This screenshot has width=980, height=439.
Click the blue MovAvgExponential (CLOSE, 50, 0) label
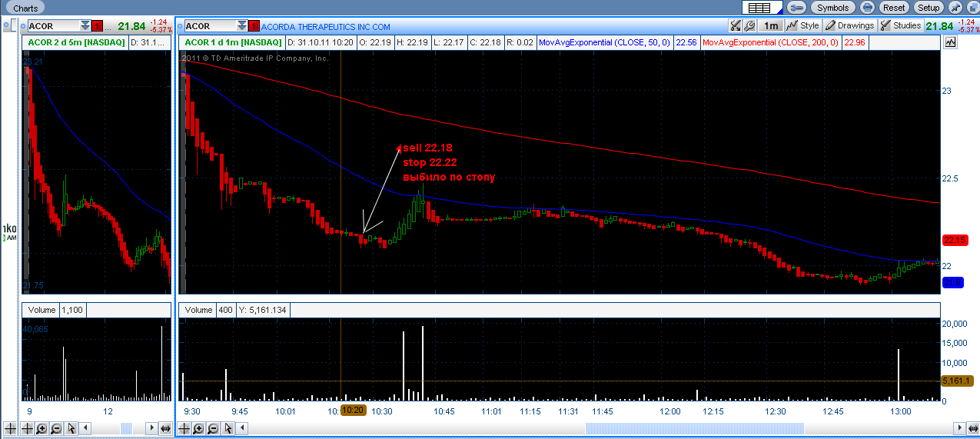tap(603, 42)
